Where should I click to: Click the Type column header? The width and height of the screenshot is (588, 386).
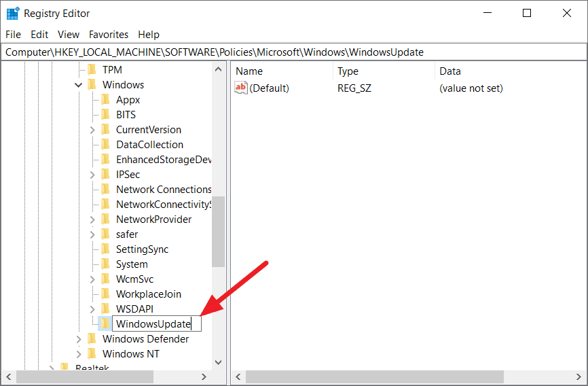[384, 71]
